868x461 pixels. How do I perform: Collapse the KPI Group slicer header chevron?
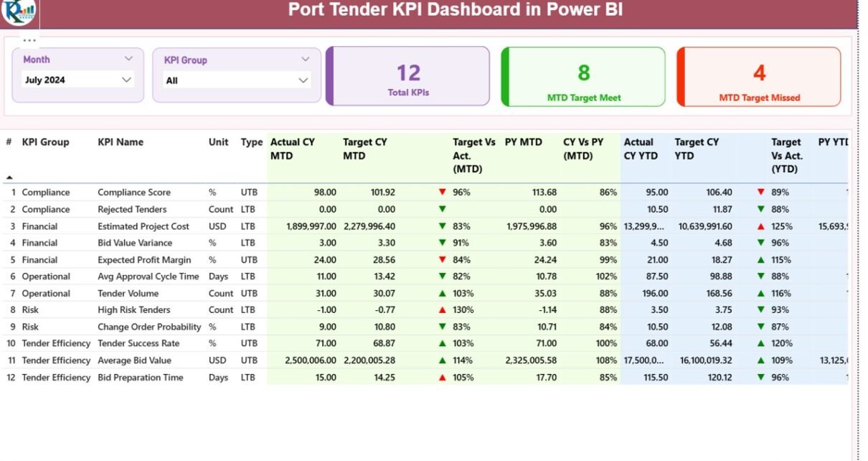[x=306, y=60]
